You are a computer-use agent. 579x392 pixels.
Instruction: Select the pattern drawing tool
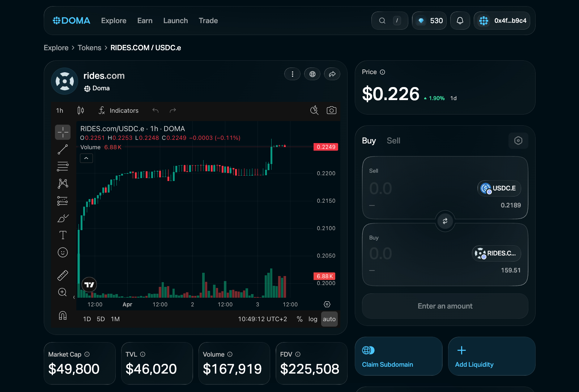tap(63, 184)
